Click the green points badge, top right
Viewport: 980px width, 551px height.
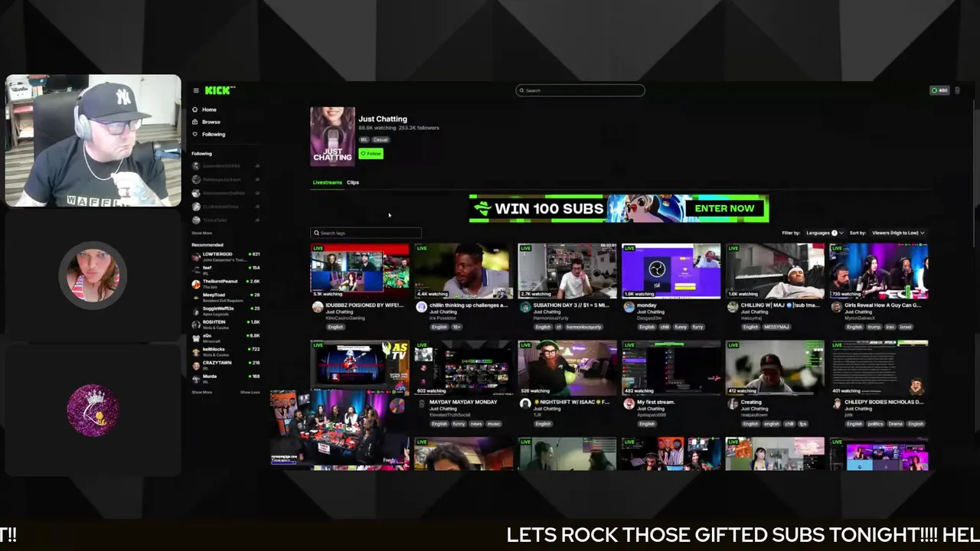tap(939, 90)
